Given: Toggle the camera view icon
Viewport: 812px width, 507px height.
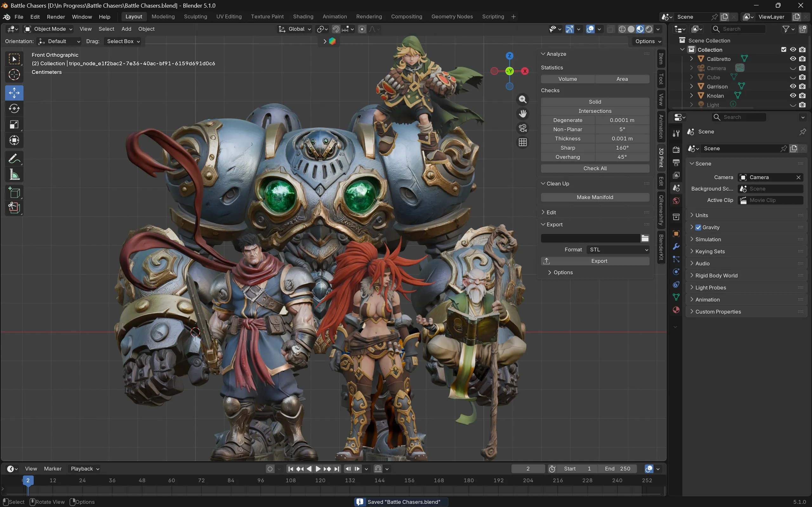Looking at the screenshot, I should (522, 128).
